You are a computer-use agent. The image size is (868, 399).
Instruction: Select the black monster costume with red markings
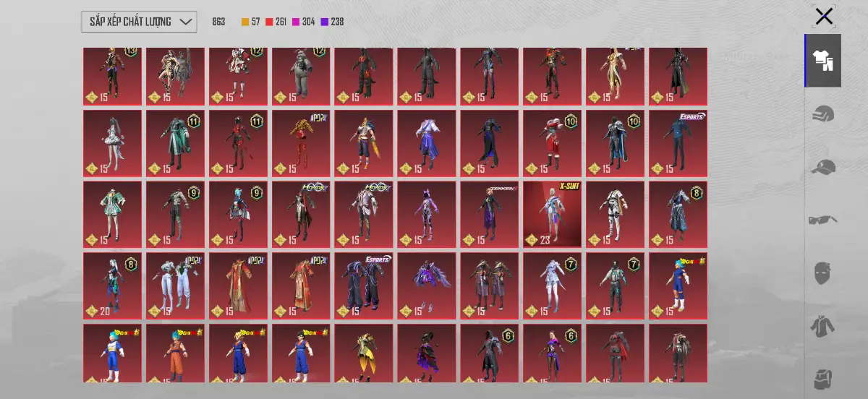364,77
